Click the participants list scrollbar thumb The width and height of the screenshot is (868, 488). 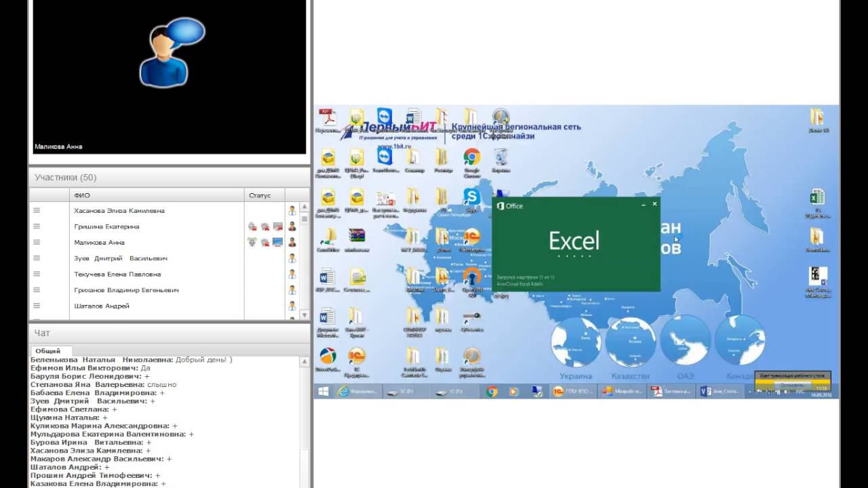pos(304,219)
